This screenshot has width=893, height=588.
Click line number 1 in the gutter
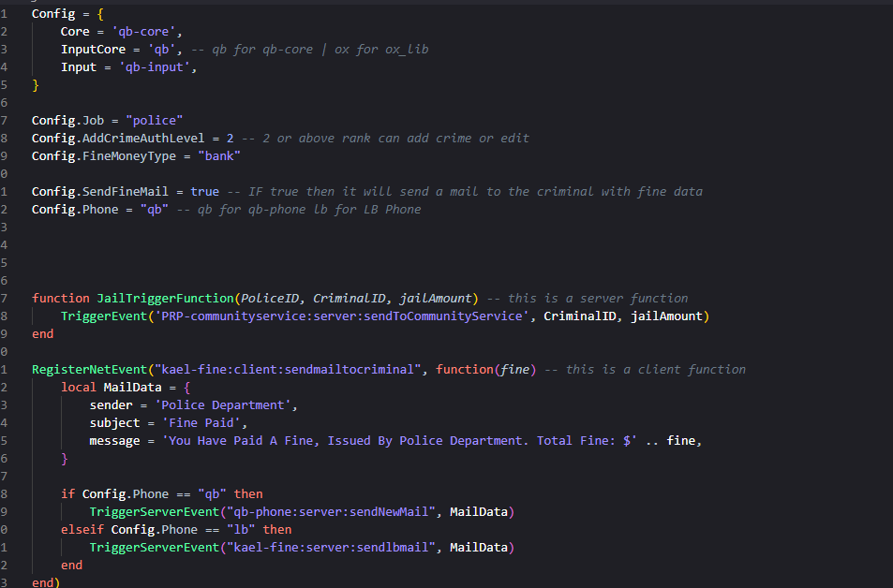point(7,13)
